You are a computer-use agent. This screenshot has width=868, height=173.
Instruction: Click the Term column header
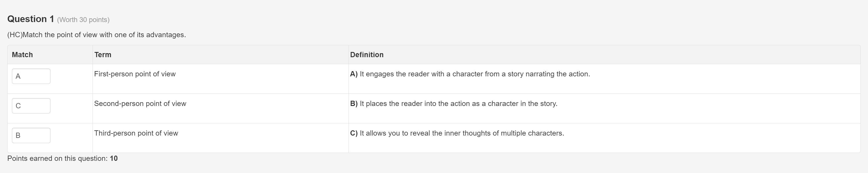click(x=103, y=55)
